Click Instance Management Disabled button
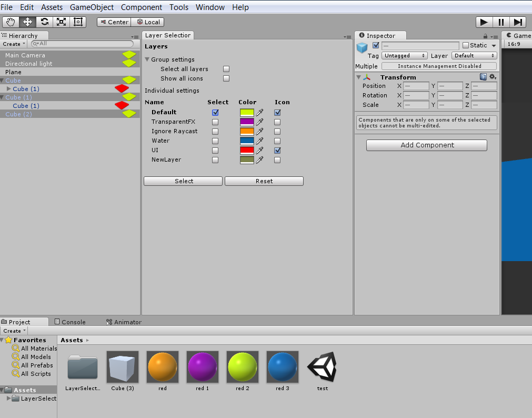Image resolution: width=532 pixels, height=418 pixels. (439, 66)
